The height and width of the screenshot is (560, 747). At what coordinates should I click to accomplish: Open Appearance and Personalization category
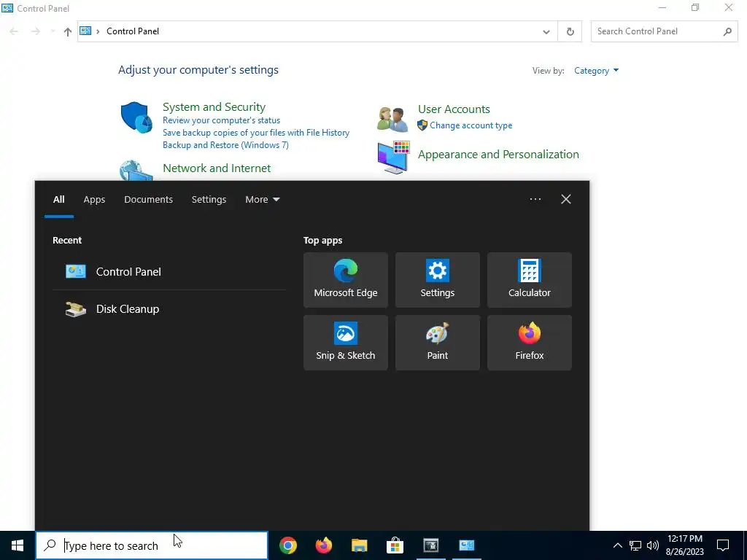click(x=498, y=155)
